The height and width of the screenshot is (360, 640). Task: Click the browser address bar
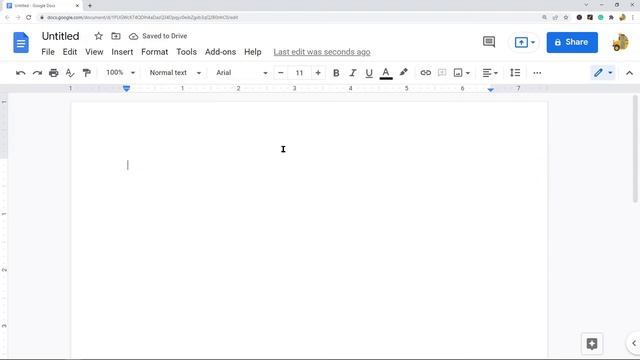point(286,18)
